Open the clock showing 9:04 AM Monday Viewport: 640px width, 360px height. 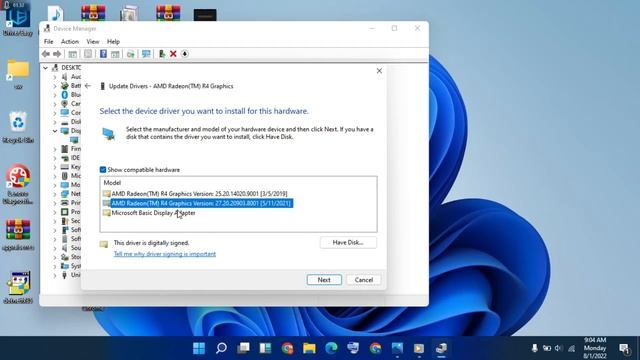[595, 348]
